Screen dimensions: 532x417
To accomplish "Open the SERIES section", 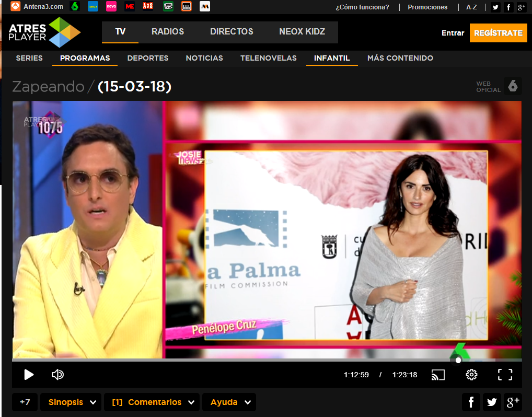I will tap(29, 58).
